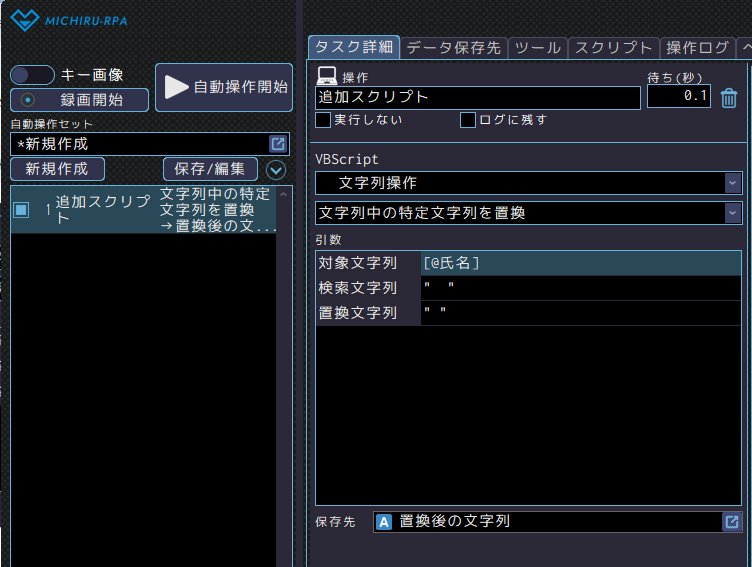Switch to the データ保存先 tab
Image resolution: width=752 pixels, height=567 pixels.
pos(454,47)
